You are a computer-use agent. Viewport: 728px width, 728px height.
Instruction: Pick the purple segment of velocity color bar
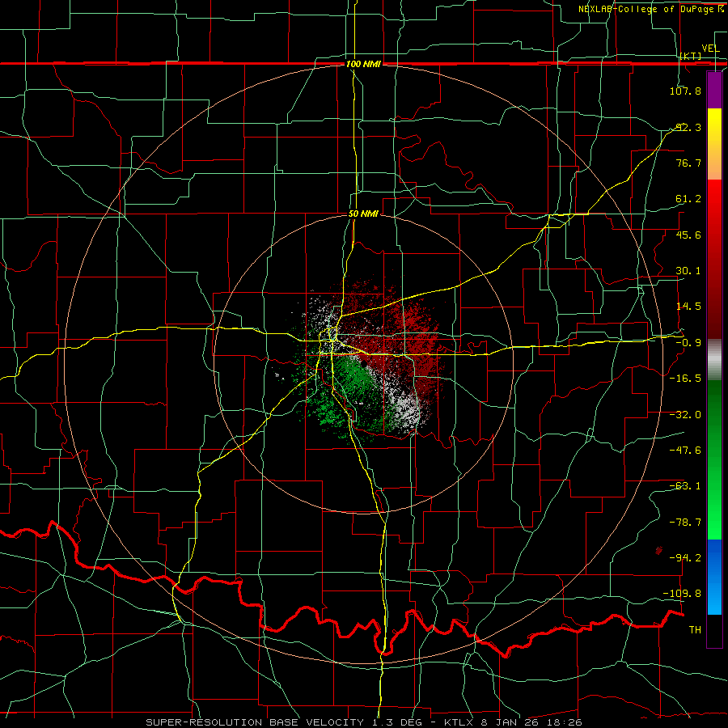pos(714,90)
